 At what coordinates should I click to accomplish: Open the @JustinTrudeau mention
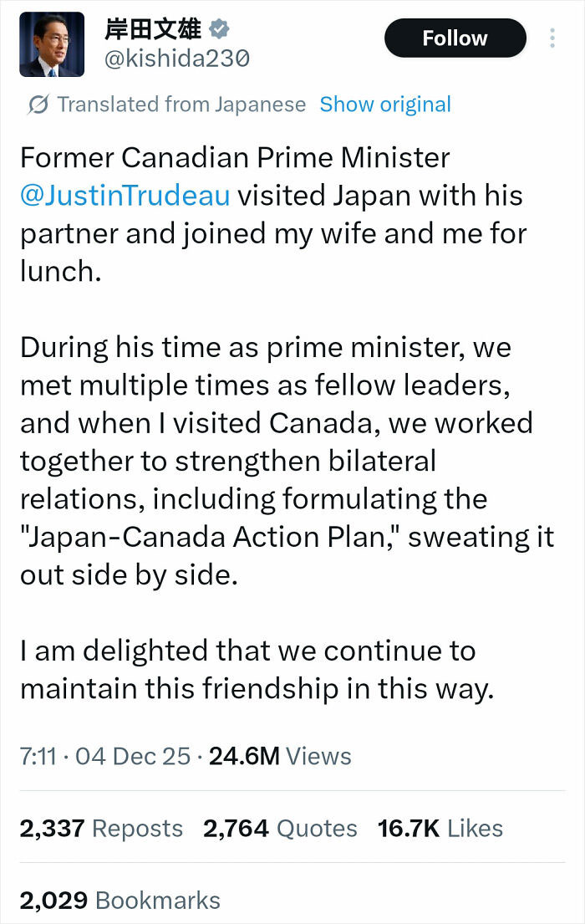[x=125, y=196]
